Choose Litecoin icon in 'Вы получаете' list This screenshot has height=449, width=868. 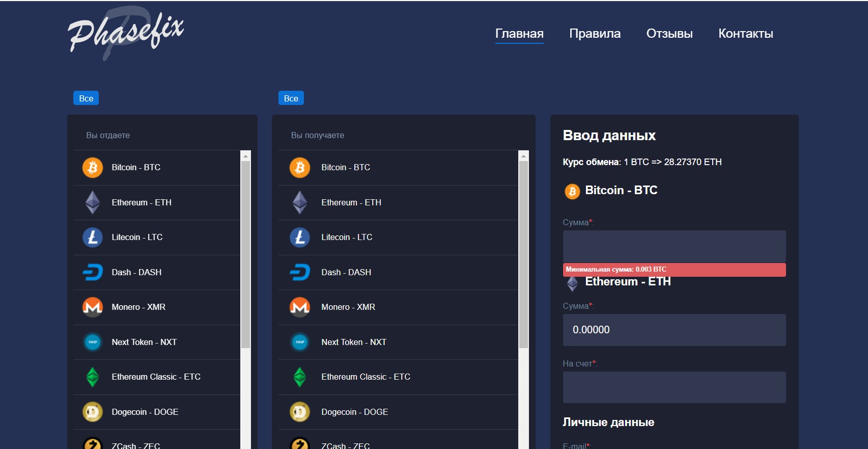pyautogui.click(x=300, y=237)
